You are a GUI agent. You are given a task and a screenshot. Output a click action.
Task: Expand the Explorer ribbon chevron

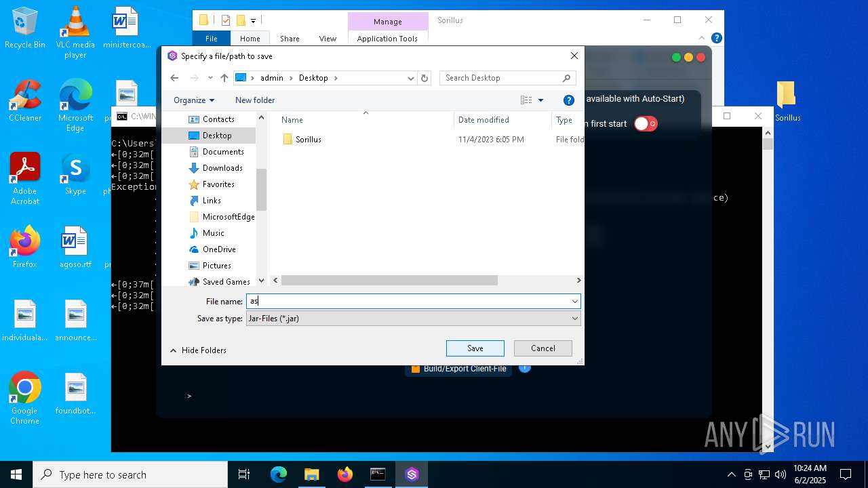(x=703, y=39)
